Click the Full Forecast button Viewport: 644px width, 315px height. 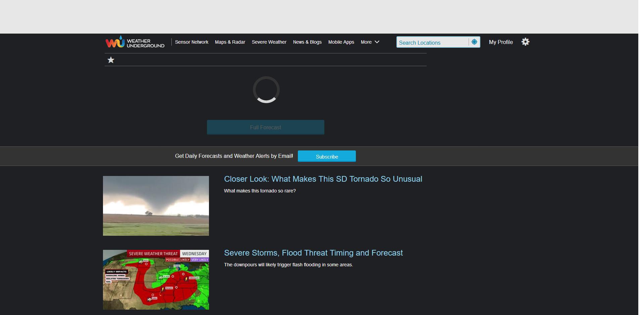(265, 127)
